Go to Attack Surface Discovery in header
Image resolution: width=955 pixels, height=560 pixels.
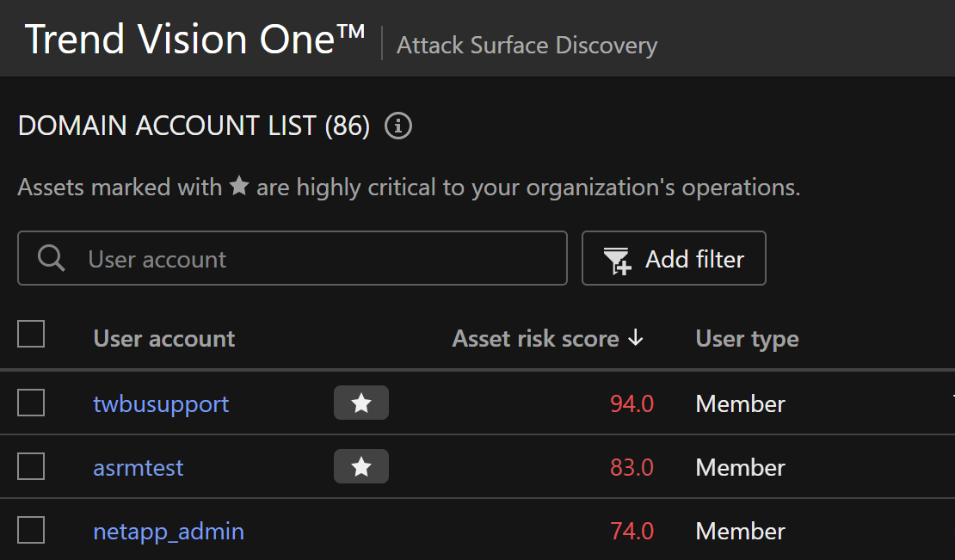pos(527,46)
